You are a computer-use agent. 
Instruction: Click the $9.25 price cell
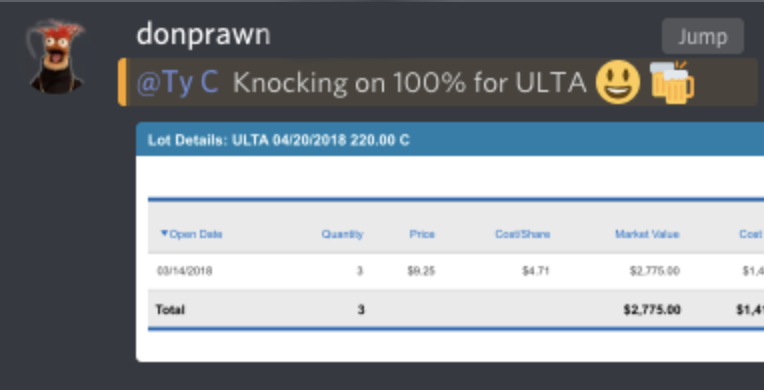[421, 271]
